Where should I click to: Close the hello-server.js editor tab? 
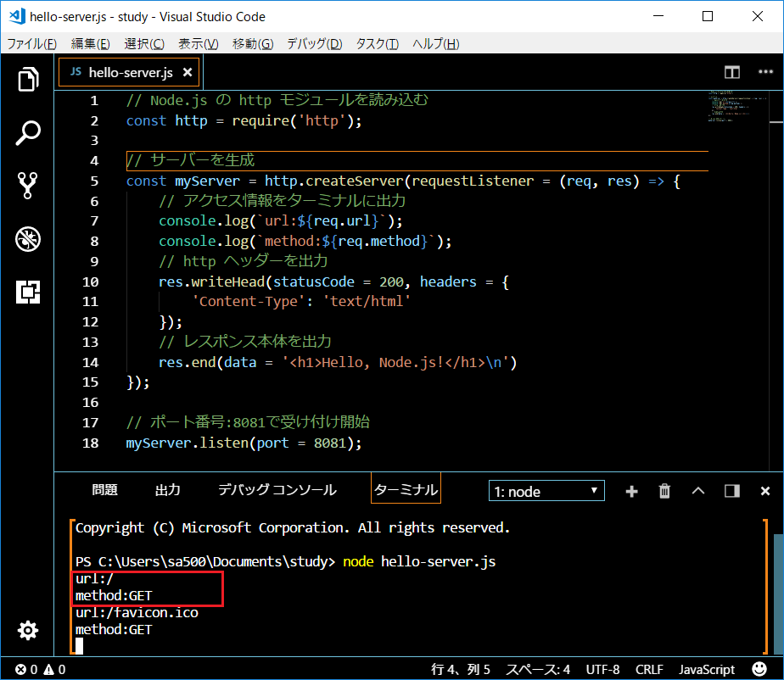click(188, 72)
